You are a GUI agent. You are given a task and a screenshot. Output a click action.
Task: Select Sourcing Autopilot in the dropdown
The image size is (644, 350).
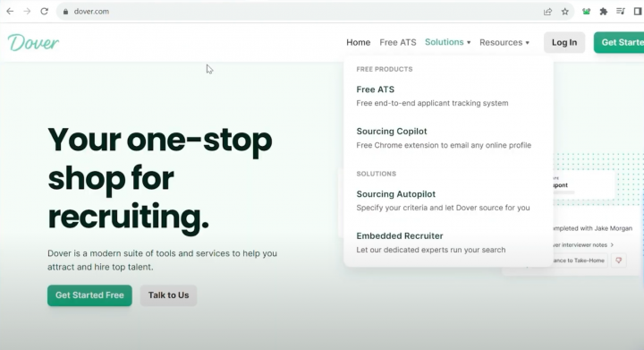pyautogui.click(x=443, y=201)
